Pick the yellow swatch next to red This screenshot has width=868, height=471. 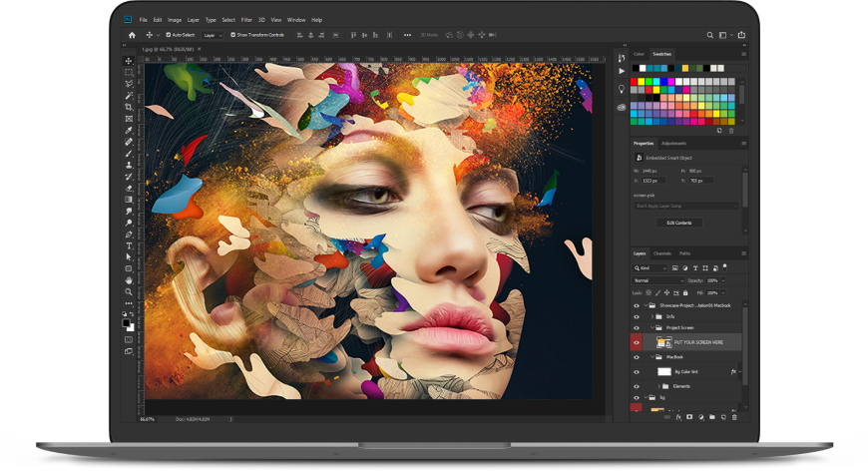tap(642, 82)
